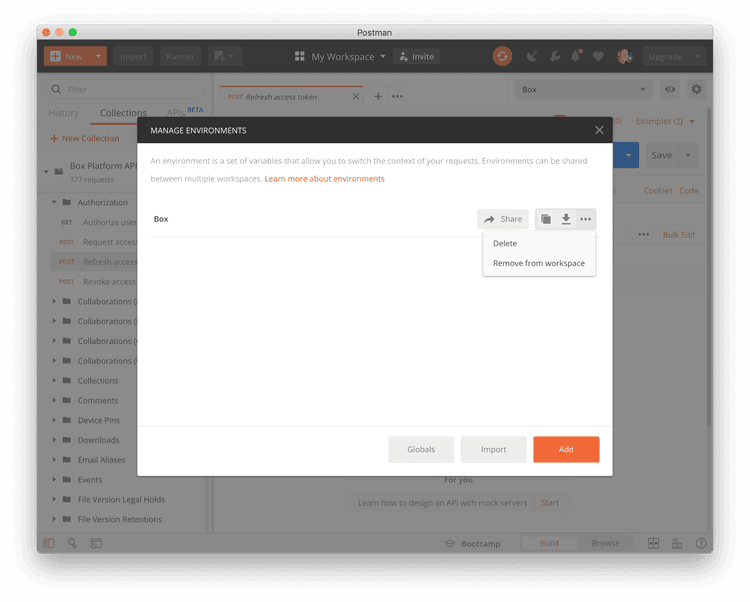Expand the Collections folder
750x602 pixels.
point(54,381)
